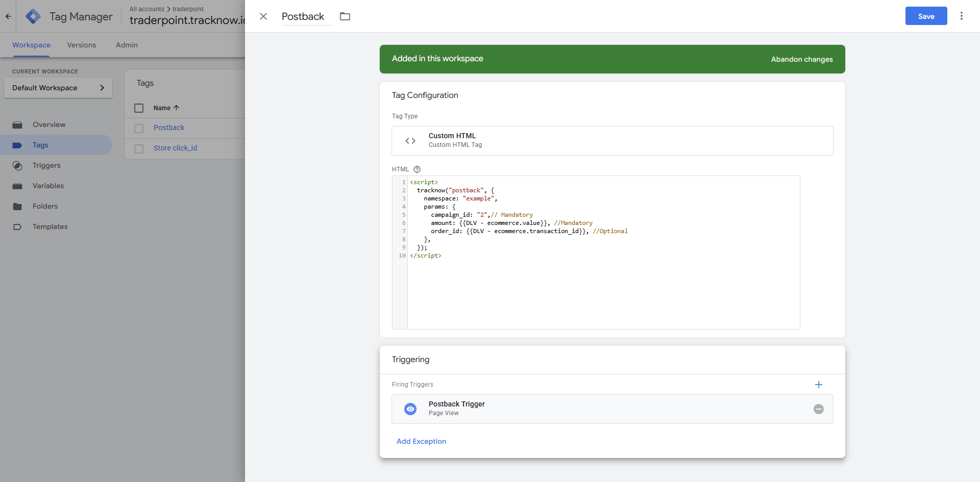The height and width of the screenshot is (482, 980).
Task: Go back using the left arrow
Action: coord(8,16)
